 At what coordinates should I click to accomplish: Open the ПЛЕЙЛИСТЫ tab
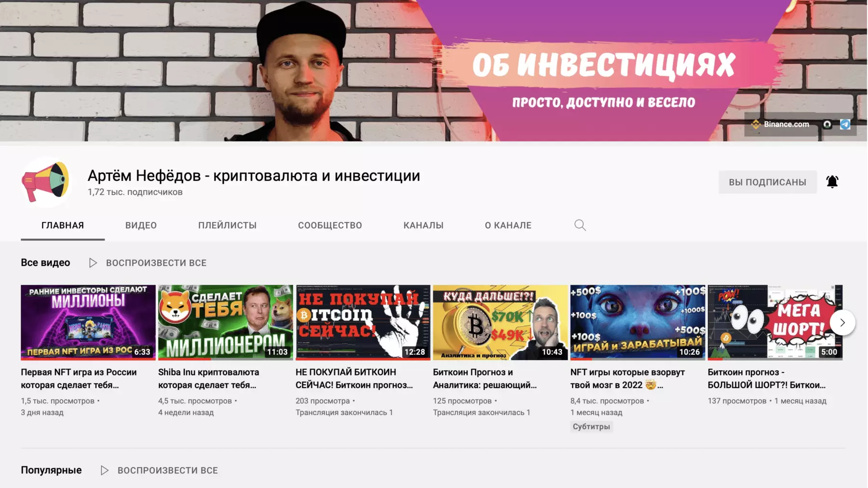pyautogui.click(x=227, y=225)
